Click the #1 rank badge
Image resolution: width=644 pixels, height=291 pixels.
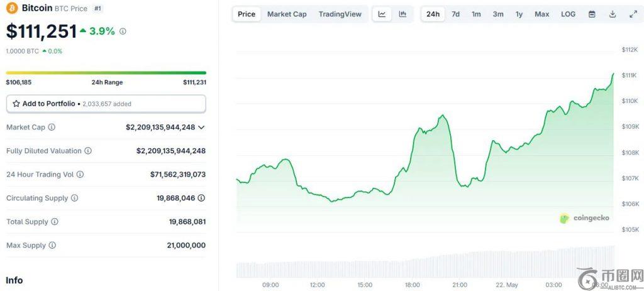tap(97, 8)
